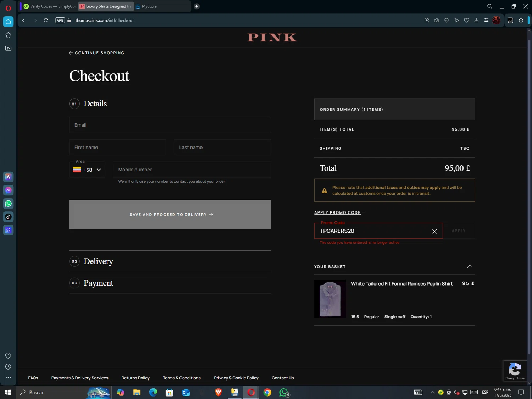Image resolution: width=532 pixels, height=399 pixels.
Task: Click the shirt product thumbnail
Action: (330, 299)
